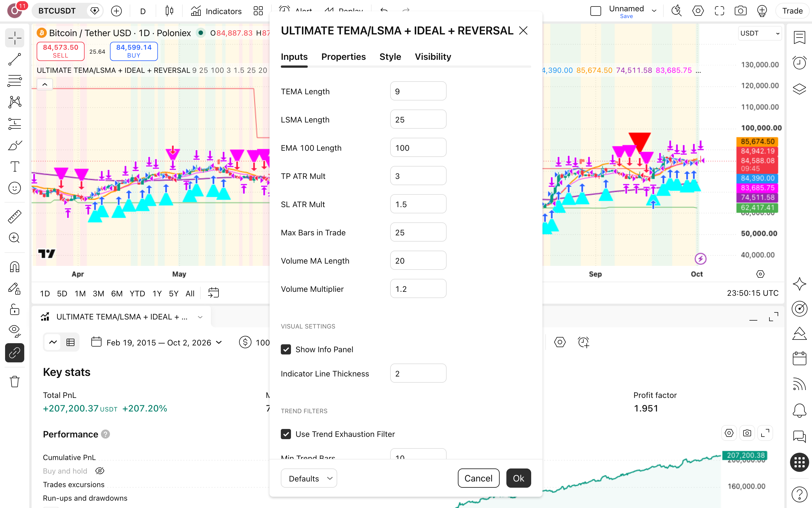Take a chart snapshot with camera icon

(740, 11)
